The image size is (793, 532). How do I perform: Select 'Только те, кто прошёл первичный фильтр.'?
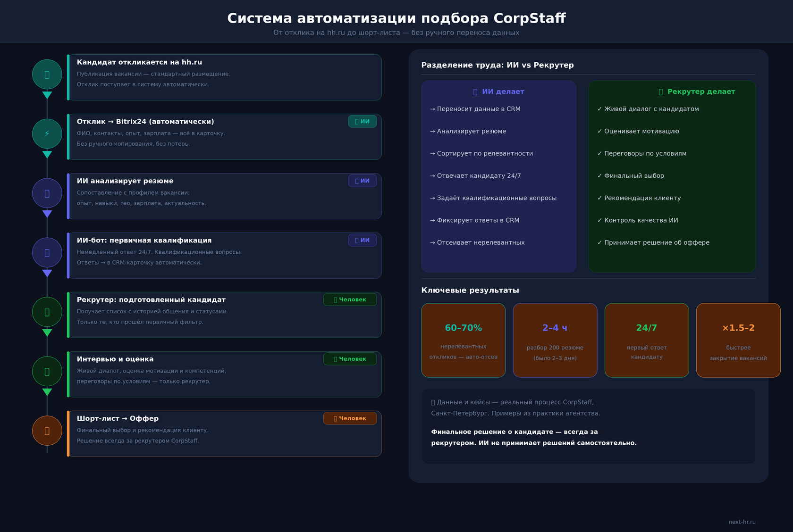click(140, 322)
